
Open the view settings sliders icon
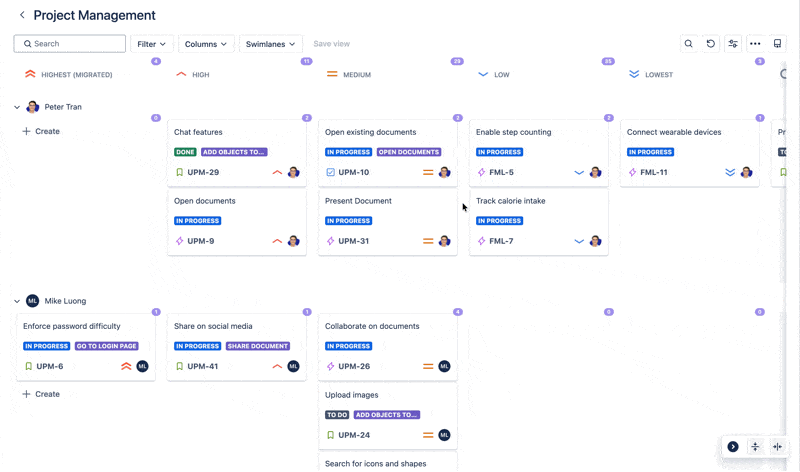point(733,44)
